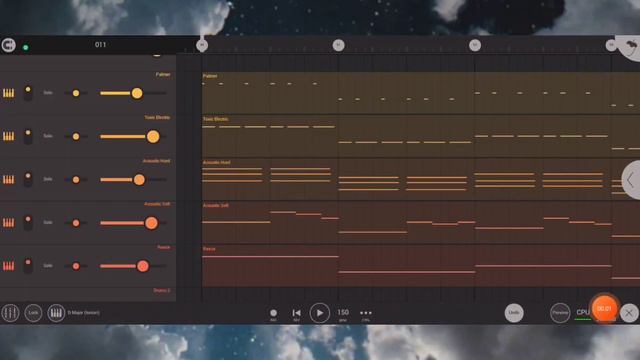
Task: Select the Acoustic Soft clip in the playlist
Action: pos(421,223)
